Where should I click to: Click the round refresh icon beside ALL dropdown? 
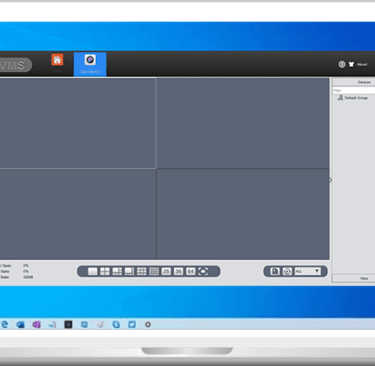(x=287, y=271)
